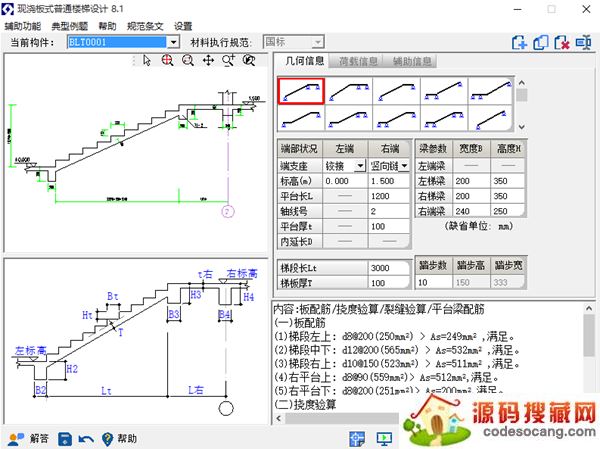The image size is (600, 449).
Task: Click result line 梯段左上 d8@200
Action: [395, 337]
